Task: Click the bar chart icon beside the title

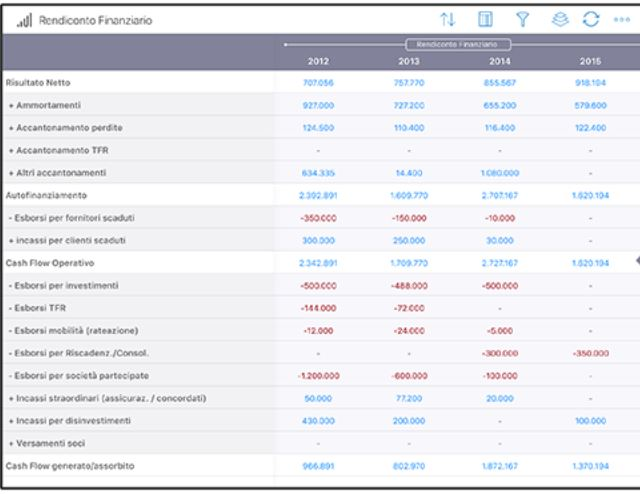Action: (x=20, y=20)
